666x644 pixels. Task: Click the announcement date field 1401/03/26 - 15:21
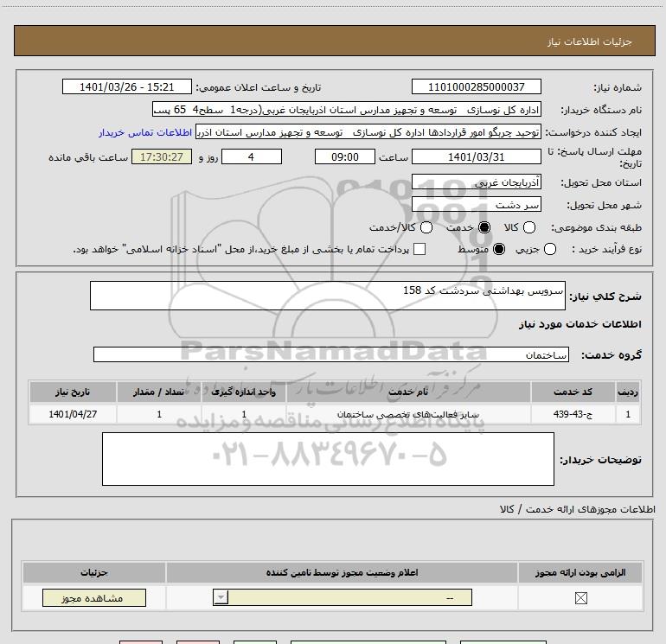126,86
